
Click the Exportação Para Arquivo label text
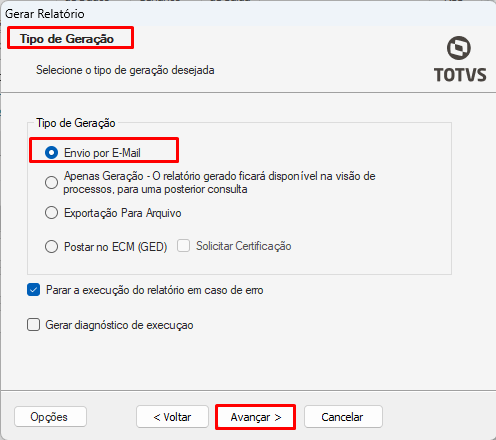[x=123, y=213]
